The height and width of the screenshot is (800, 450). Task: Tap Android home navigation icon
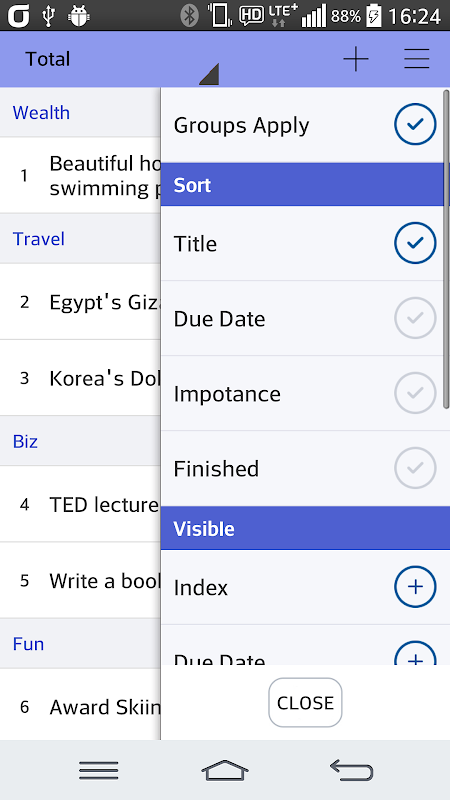tap(224, 770)
